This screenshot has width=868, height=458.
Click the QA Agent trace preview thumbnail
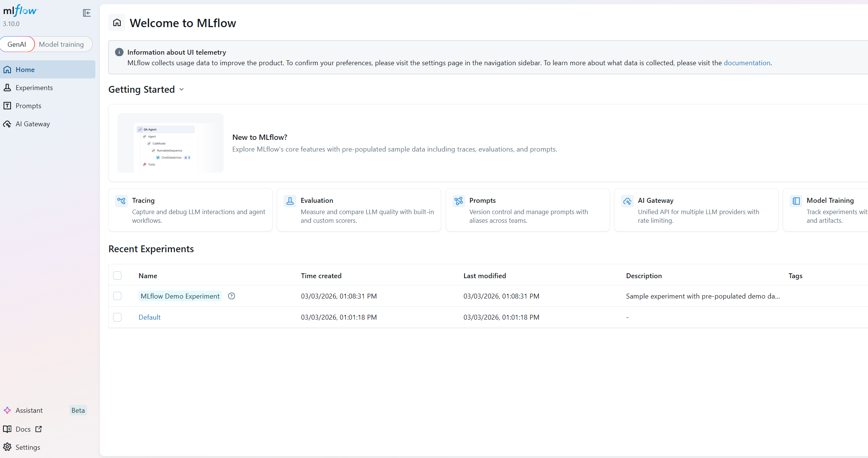click(x=170, y=143)
